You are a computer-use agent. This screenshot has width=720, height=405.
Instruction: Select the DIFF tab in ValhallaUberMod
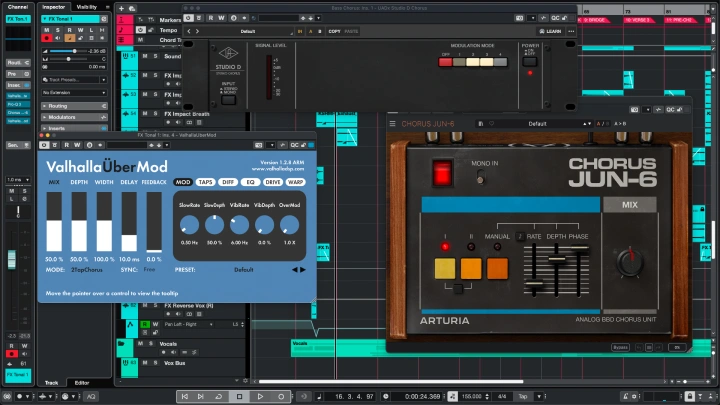click(228, 182)
